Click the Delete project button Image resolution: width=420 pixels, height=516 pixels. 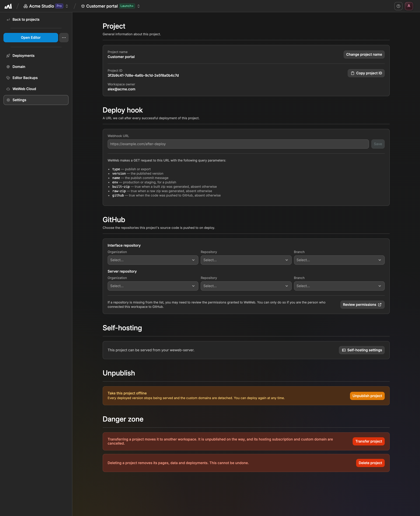[370, 463]
